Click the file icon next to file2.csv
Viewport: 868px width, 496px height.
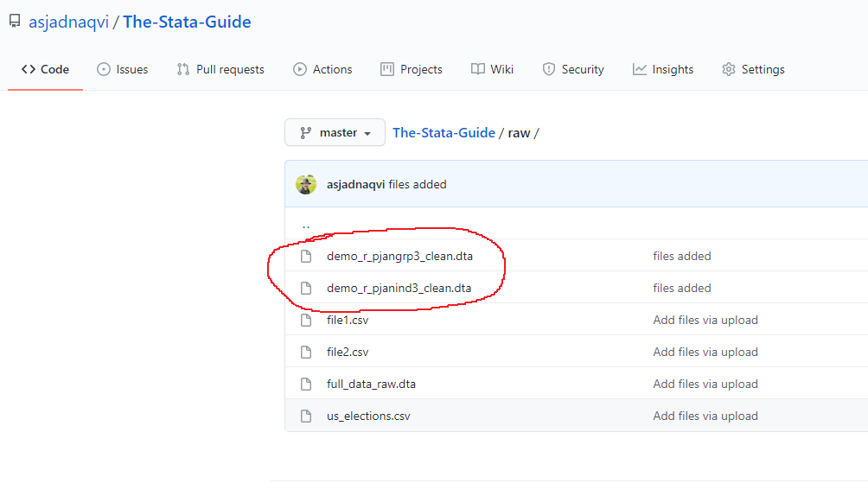click(x=306, y=352)
